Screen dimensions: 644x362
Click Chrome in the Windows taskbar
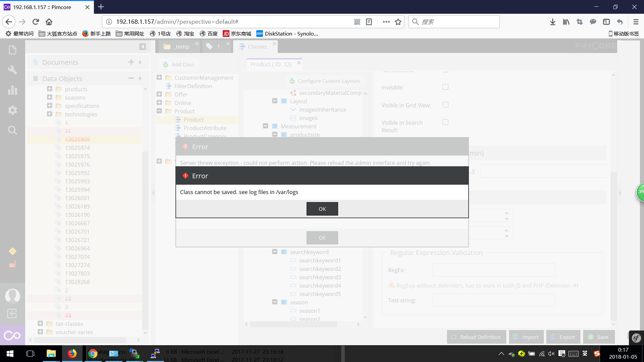[93, 354]
